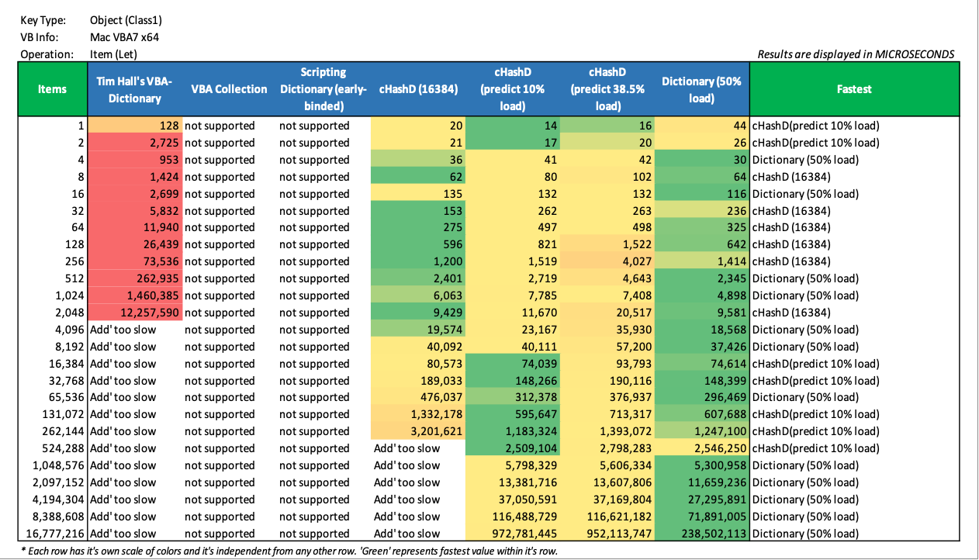This screenshot has height=560, width=979.
Task: Click the footnote about row color scales
Action: [x=289, y=551]
